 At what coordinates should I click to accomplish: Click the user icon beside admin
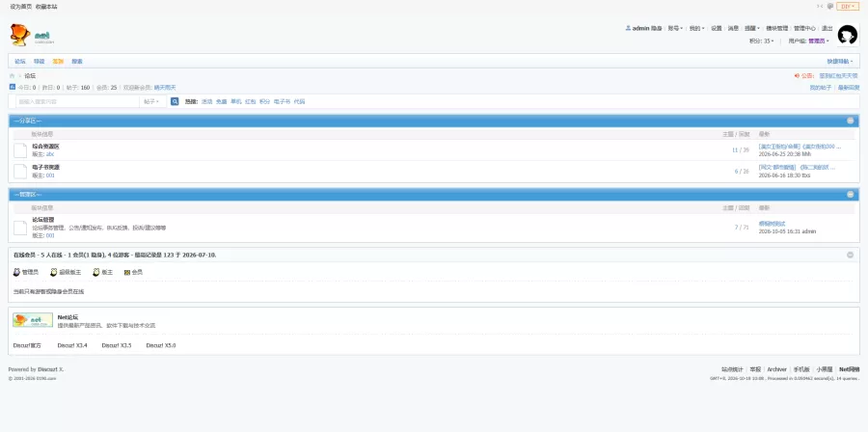(628, 28)
